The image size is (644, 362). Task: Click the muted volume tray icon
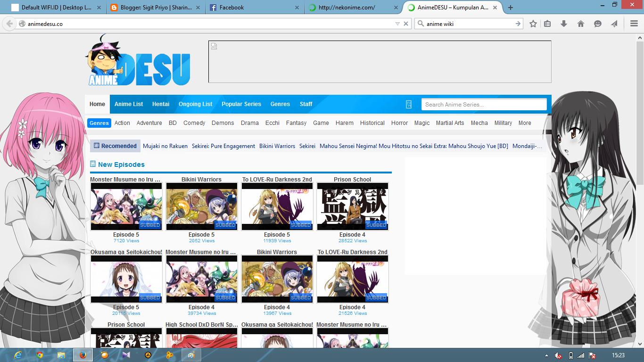click(559, 355)
